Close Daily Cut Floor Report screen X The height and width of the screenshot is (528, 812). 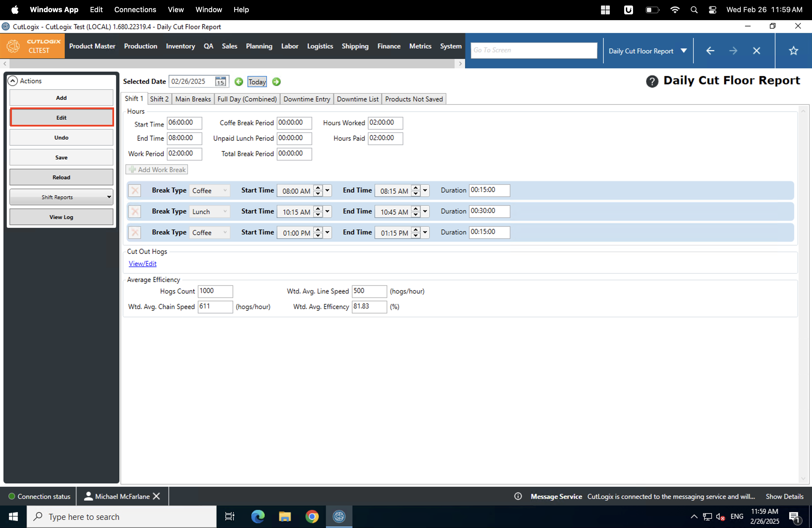pos(756,51)
